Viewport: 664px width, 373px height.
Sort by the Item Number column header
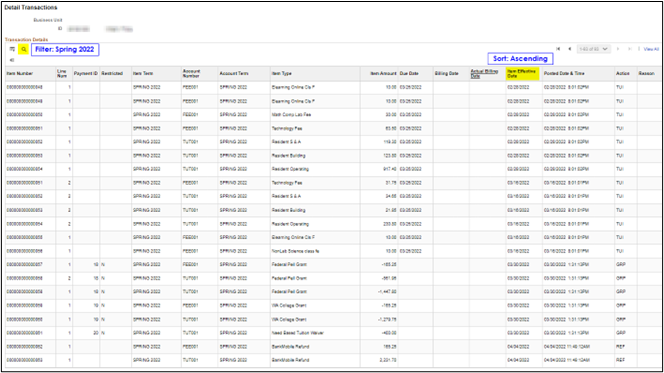(x=19, y=74)
